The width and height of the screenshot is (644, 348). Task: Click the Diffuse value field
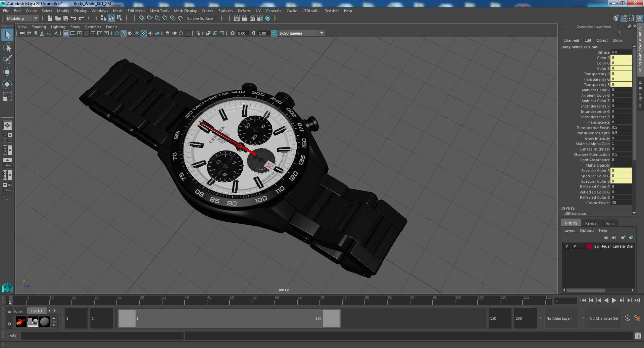[621, 52]
